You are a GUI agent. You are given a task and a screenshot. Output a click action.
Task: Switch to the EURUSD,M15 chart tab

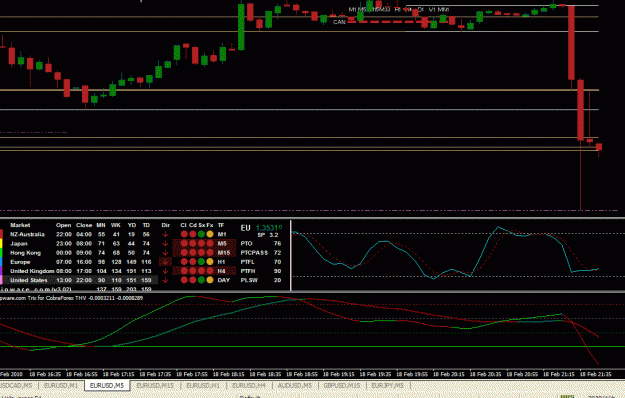pos(155,386)
